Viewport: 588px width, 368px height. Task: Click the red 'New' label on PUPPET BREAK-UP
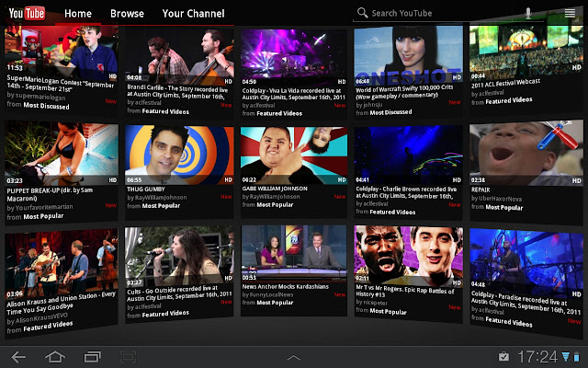coord(110,205)
